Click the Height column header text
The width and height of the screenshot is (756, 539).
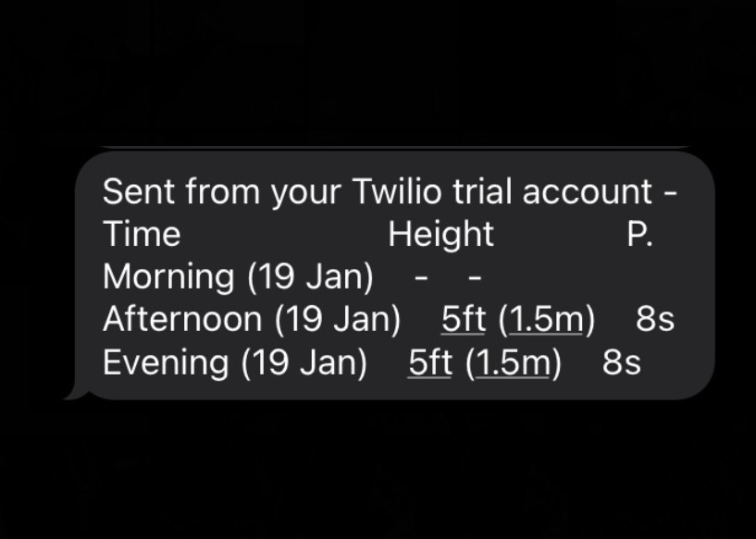pyautogui.click(x=441, y=235)
